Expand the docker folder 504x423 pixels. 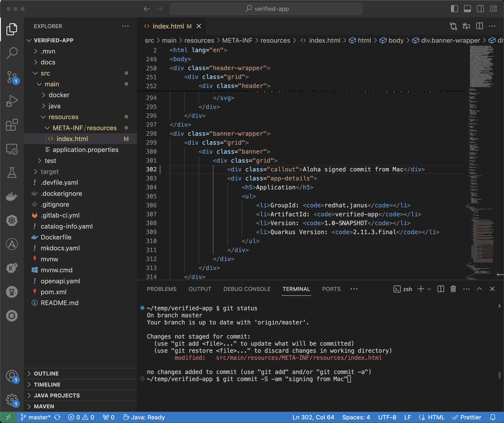pos(59,95)
